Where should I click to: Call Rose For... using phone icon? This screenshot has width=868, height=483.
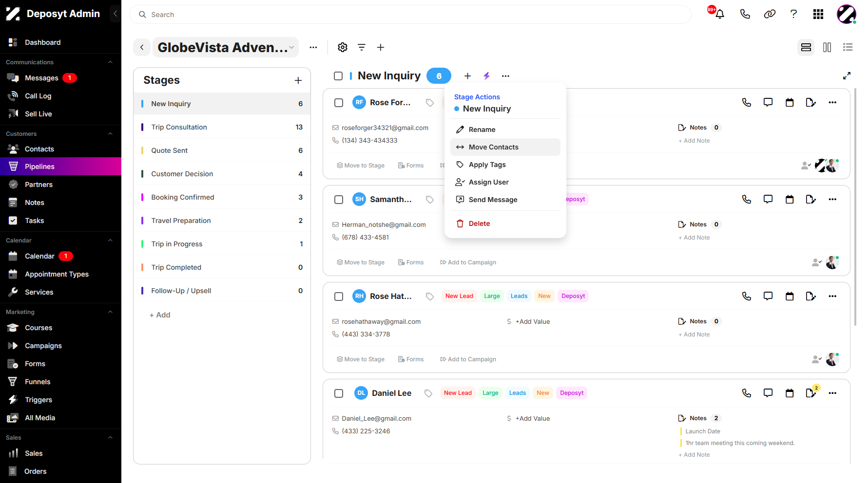747,102
